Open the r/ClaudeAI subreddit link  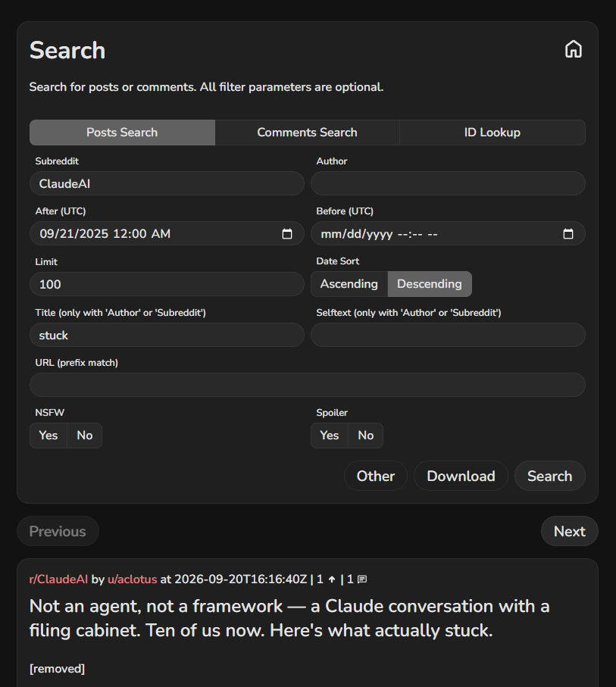[x=59, y=579]
